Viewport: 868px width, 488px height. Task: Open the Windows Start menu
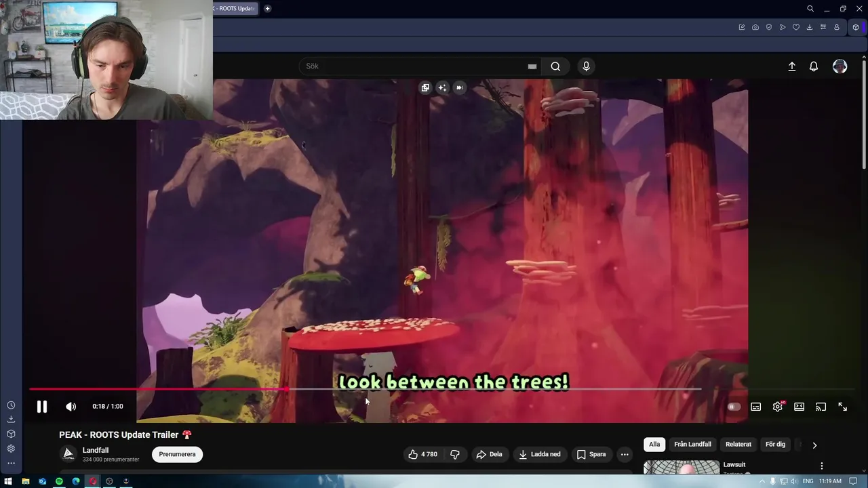click(8, 481)
